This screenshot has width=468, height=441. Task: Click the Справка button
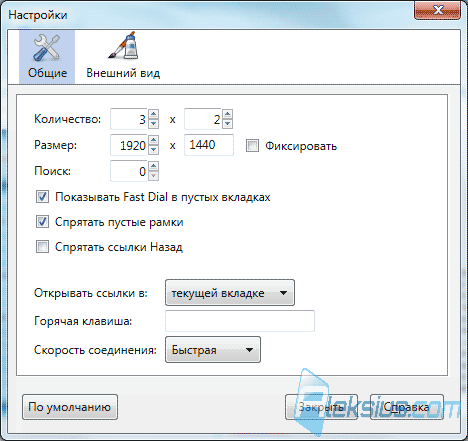[407, 407]
